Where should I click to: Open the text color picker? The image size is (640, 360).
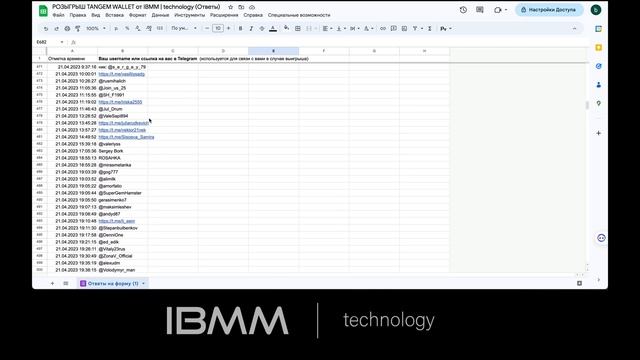pyautogui.click(x=273, y=29)
